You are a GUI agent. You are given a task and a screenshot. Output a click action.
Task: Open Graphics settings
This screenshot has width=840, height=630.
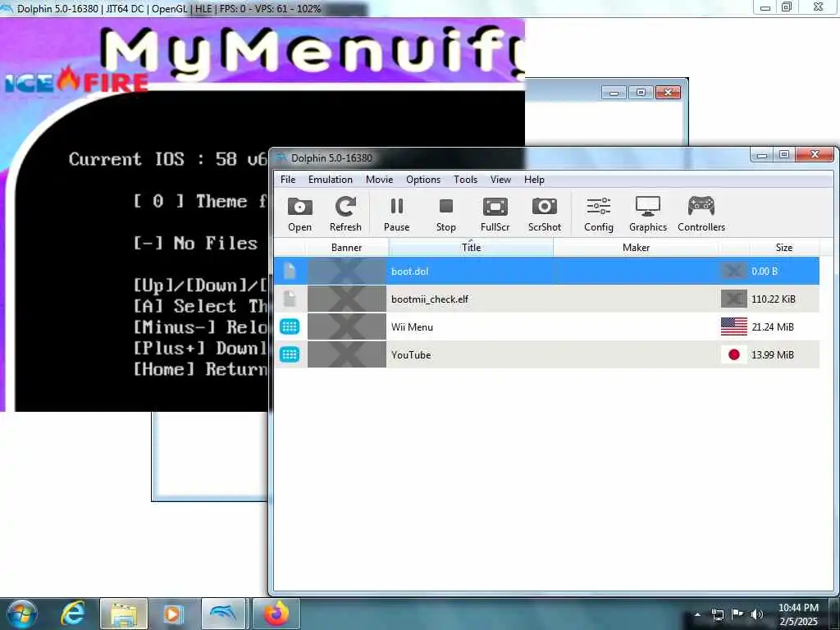(x=648, y=214)
